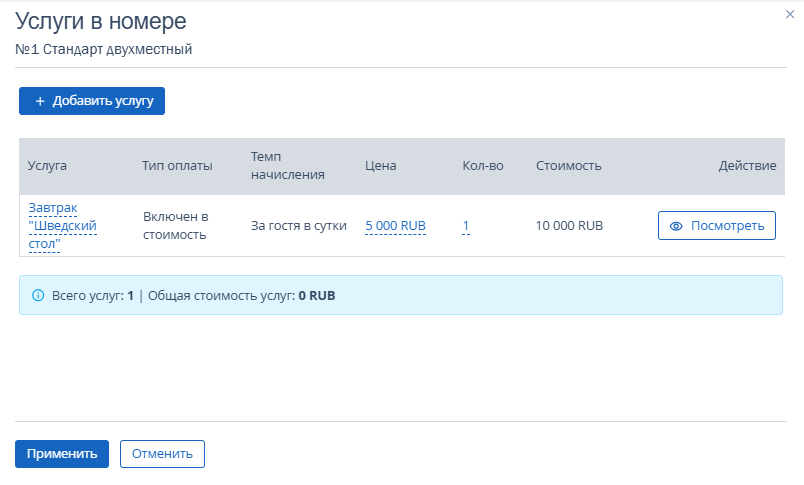This screenshot has height=485, width=804.
Task: Edit the quantity value 1
Action: point(466,226)
